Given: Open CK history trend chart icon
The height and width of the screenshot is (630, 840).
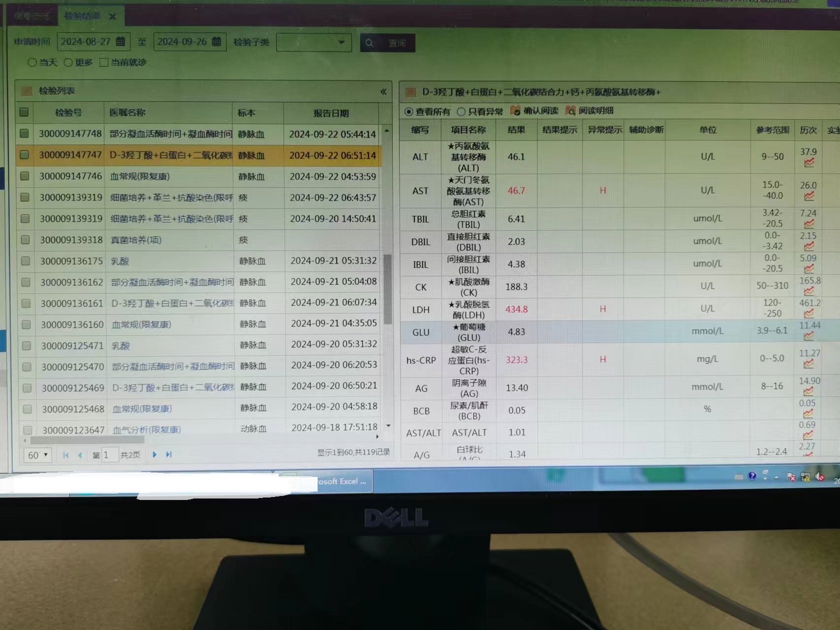Looking at the screenshot, I should (809, 291).
